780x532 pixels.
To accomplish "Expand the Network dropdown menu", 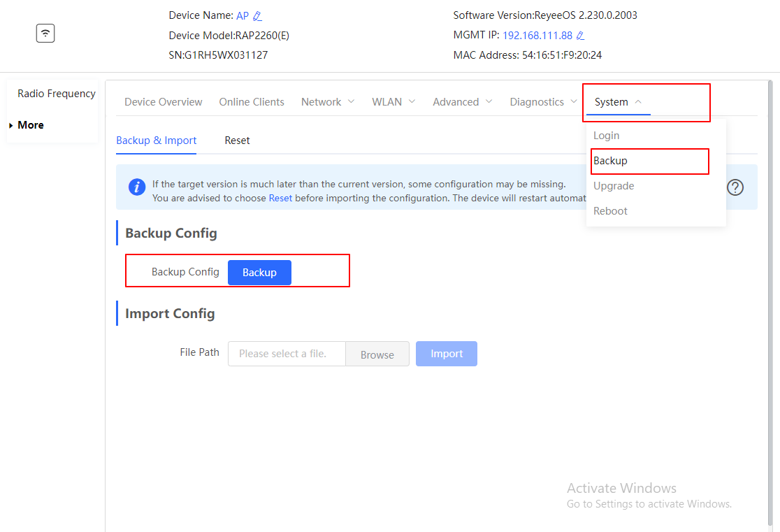I will pyautogui.click(x=328, y=102).
